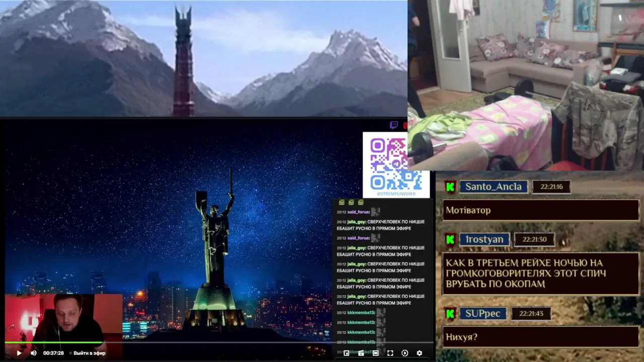The image size is (644, 362).
Task: Click the @STREMPUNISHER caption under the QR code
Action: 396,194
